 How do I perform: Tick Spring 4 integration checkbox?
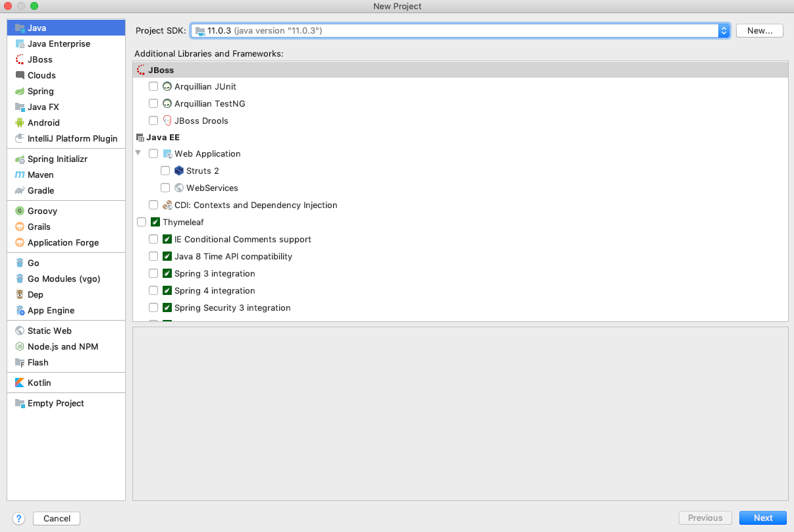[x=153, y=290]
